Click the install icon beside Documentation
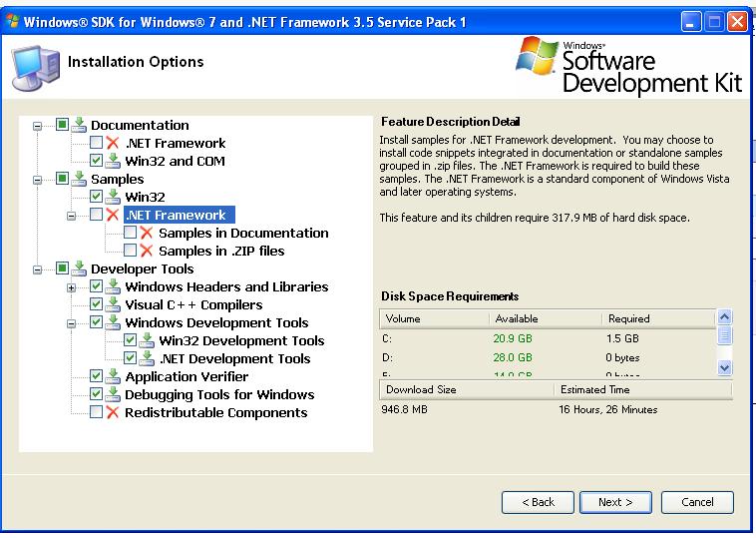 point(79,125)
